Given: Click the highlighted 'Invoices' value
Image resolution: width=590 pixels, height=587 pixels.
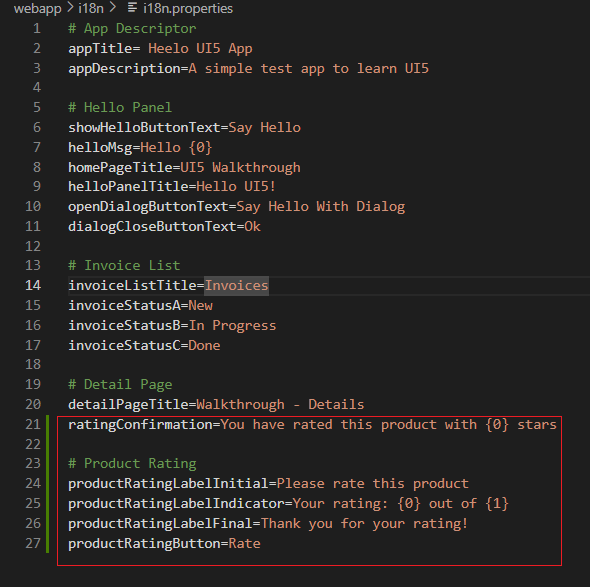Looking at the screenshot, I should point(237,286).
